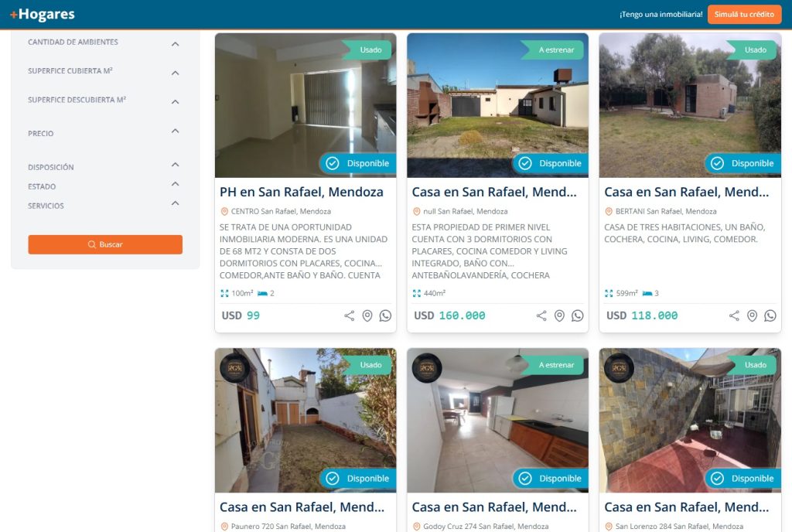The image size is (792, 532).
Task: Contact via WhatsApp for the PH listing
Action: 385,316
